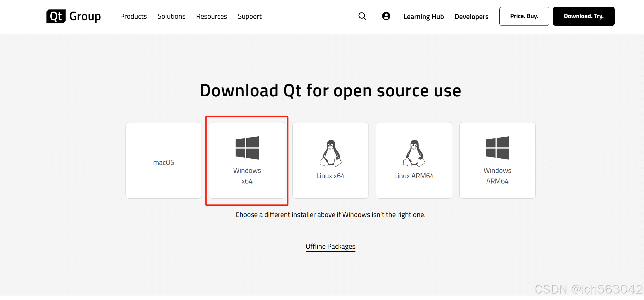Open the Developers link
This screenshot has height=300, width=644.
coord(471,17)
